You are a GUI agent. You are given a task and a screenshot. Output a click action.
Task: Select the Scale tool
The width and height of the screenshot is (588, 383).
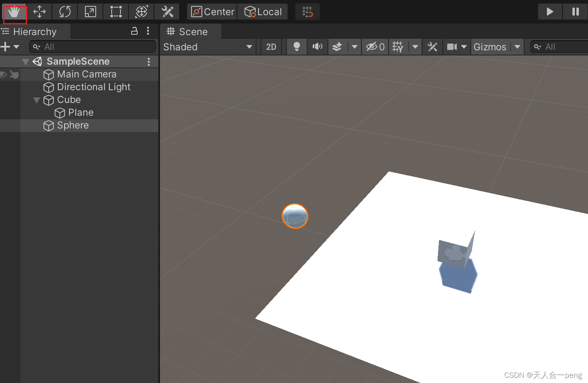click(91, 12)
